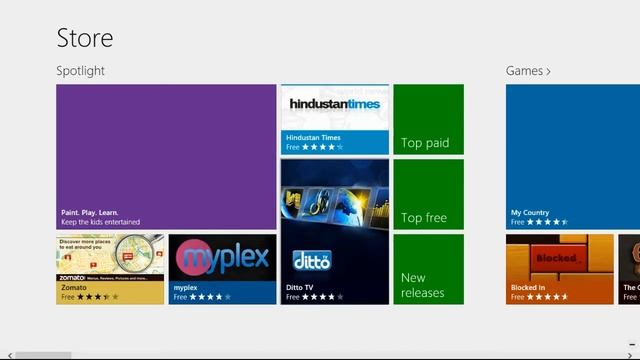Open the My Country game tile
The height and width of the screenshot is (360, 640).
(x=573, y=157)
